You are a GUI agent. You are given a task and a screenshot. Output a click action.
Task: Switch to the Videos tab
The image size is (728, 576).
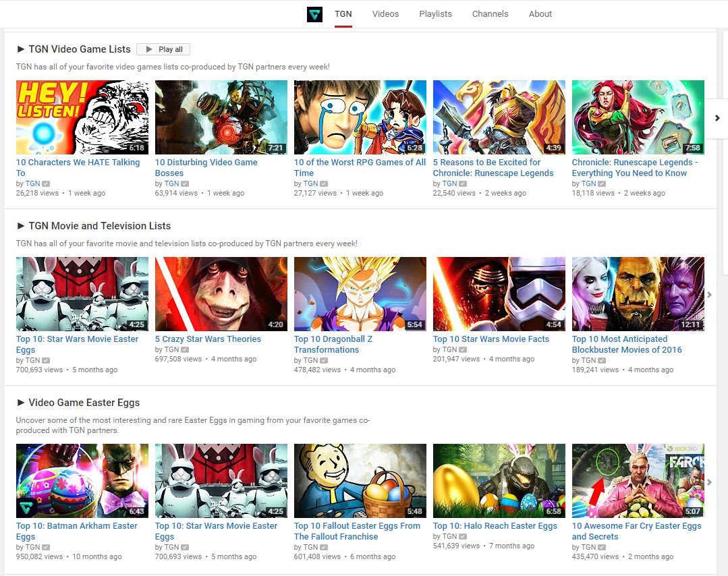[x=385, y=14]
